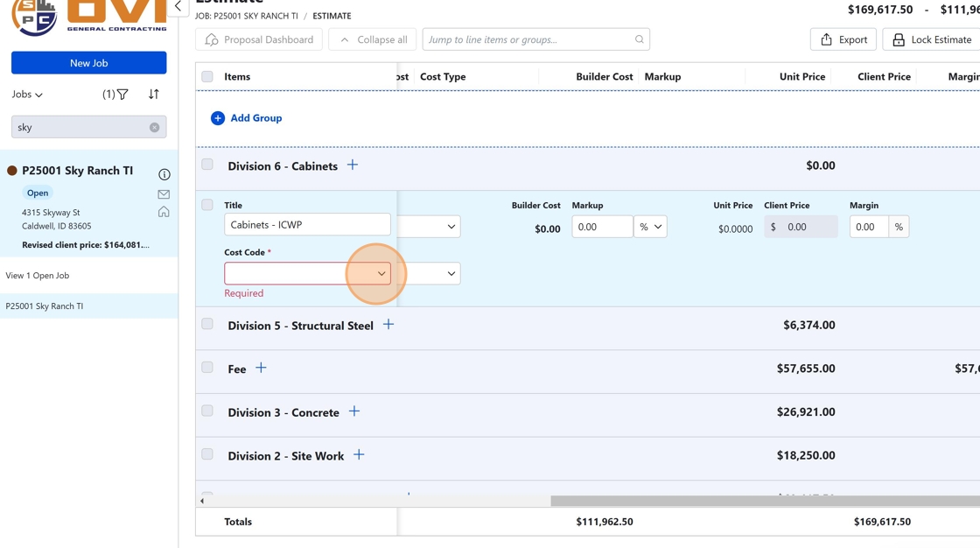This screenshot has height=548, width=980.
Task: Collapse the sidebar with the chevron arrow
Action: [178, 7]
